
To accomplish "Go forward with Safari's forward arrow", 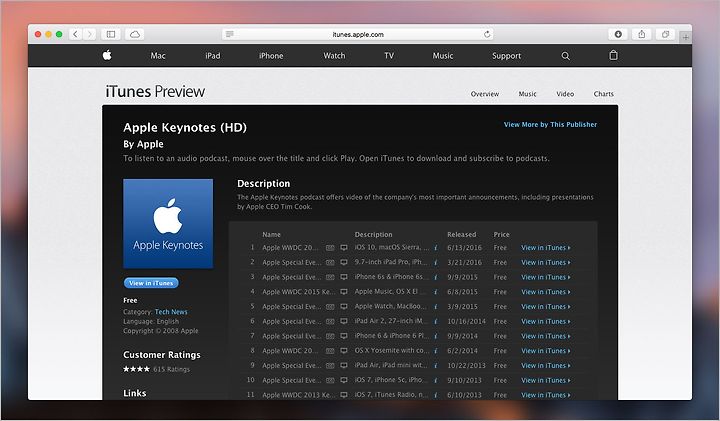I will (x=90, y=34).
